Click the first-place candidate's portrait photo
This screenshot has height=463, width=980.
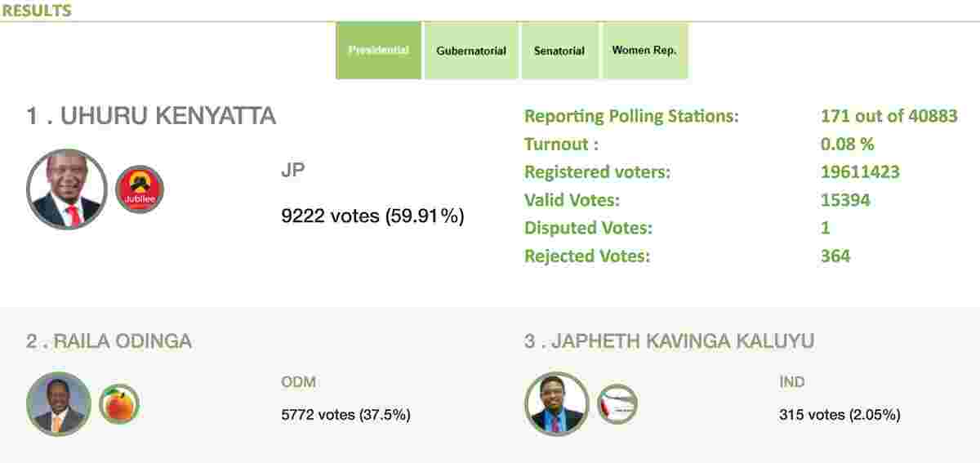coord(67,189)
